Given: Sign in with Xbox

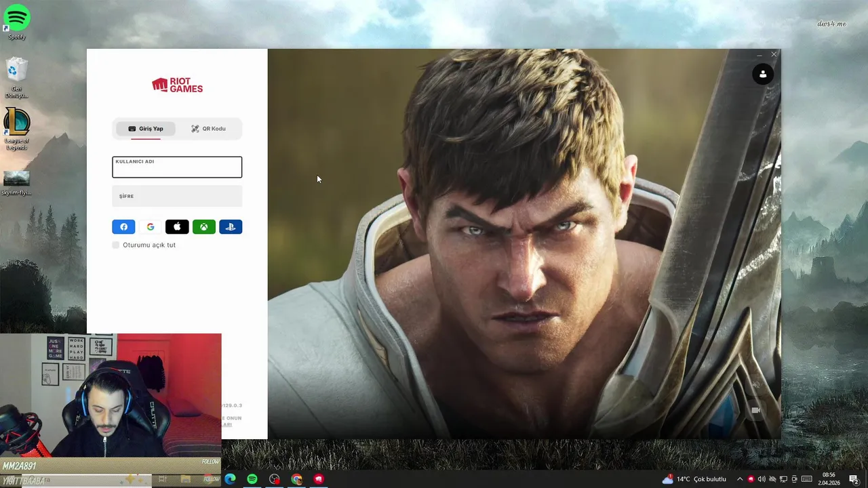Looking at the screenshot, I should [x=203, y=227].
